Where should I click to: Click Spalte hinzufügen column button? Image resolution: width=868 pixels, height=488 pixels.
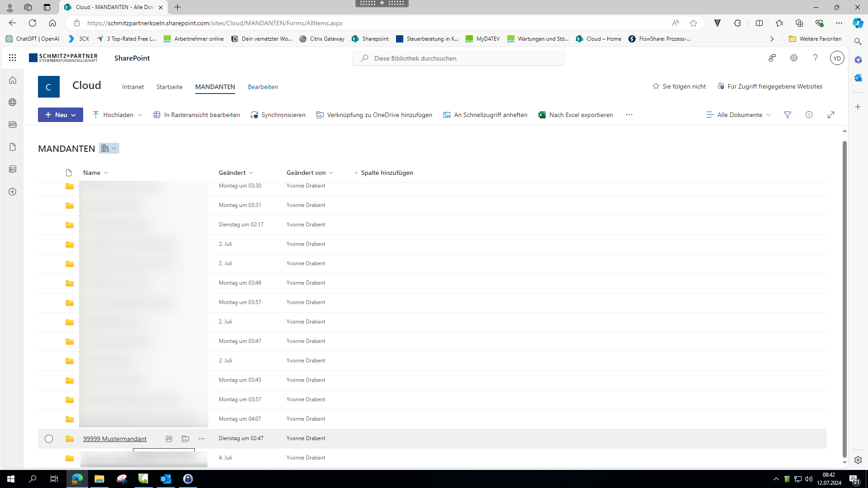tap(383, 173)
